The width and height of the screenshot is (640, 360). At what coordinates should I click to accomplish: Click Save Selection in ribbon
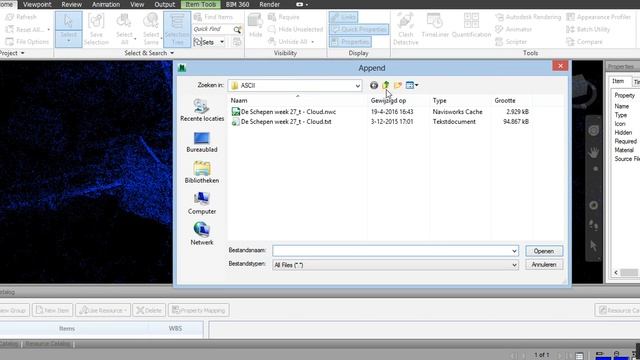pyautogui.click(x=96, y=29)
